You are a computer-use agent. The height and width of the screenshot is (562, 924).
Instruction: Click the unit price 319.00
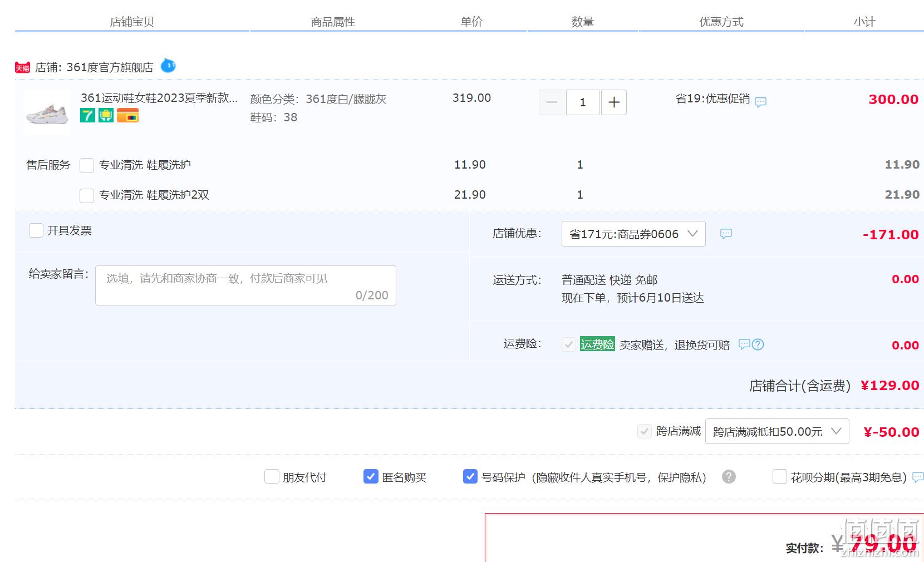pos(471,98)
